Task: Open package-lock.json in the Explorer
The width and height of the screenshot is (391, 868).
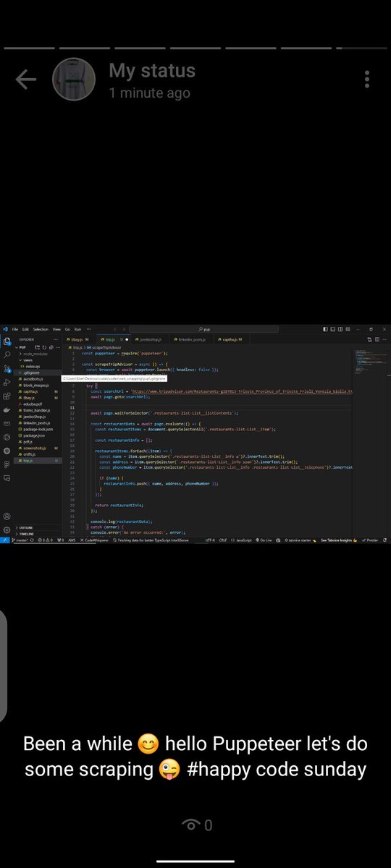Action: [x=38, y=429]
